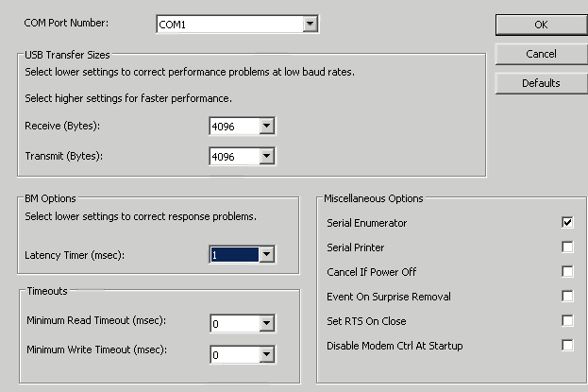588x392 pixels.
Task: Restore settings with Defaults button
Action: click(x=542, y=83)
